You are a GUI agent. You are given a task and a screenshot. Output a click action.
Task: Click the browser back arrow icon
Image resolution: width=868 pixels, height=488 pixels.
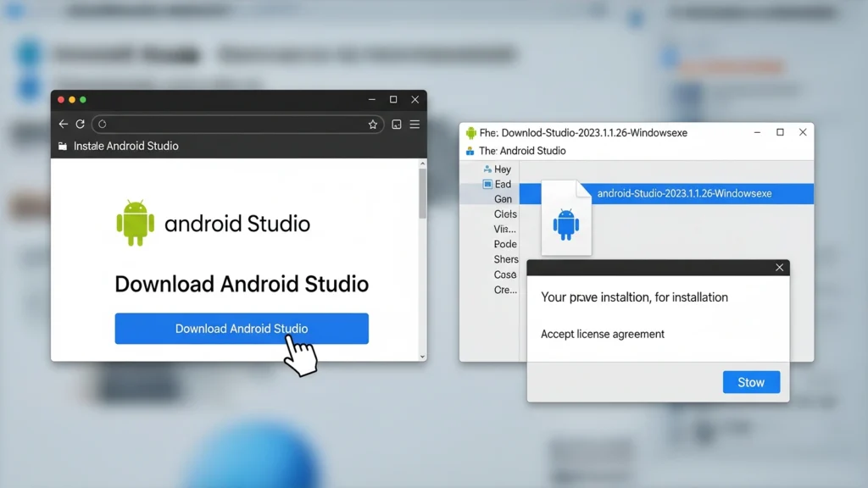tap(64, 124)
